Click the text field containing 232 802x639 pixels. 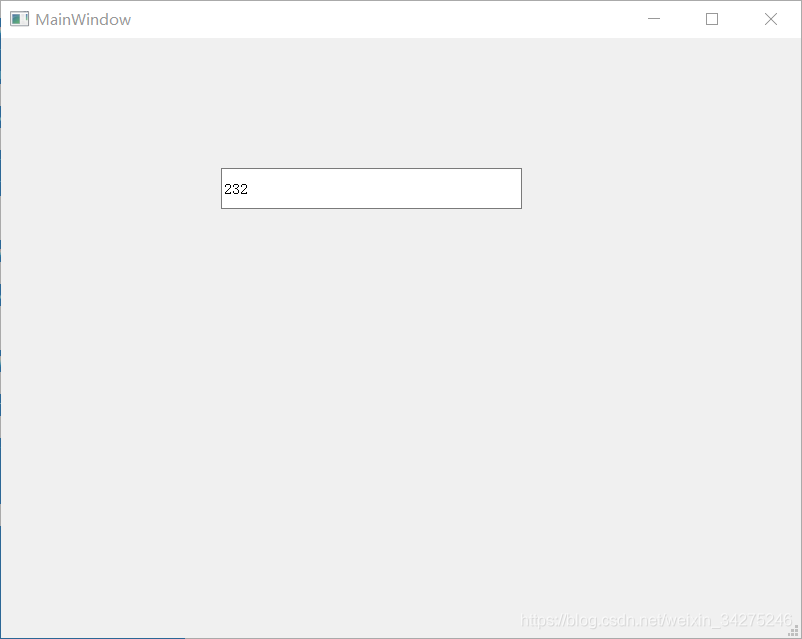click(x=371, y=188)
